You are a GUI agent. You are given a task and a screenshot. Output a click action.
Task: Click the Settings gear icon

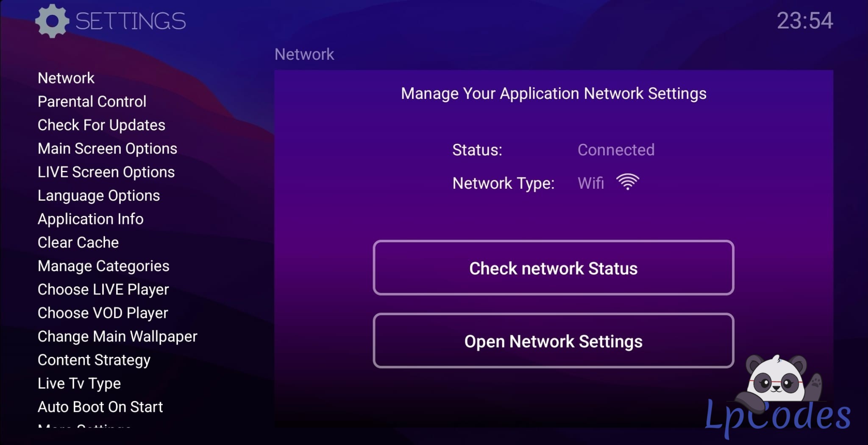(x=52, y=21)
